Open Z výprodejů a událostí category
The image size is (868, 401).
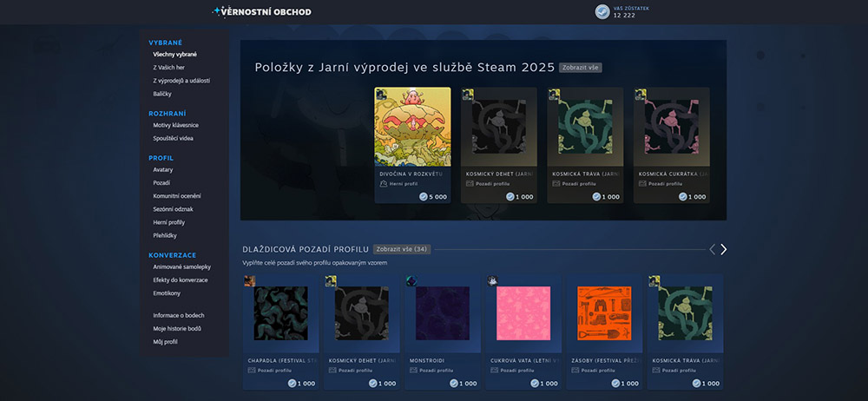click(181, 81)
